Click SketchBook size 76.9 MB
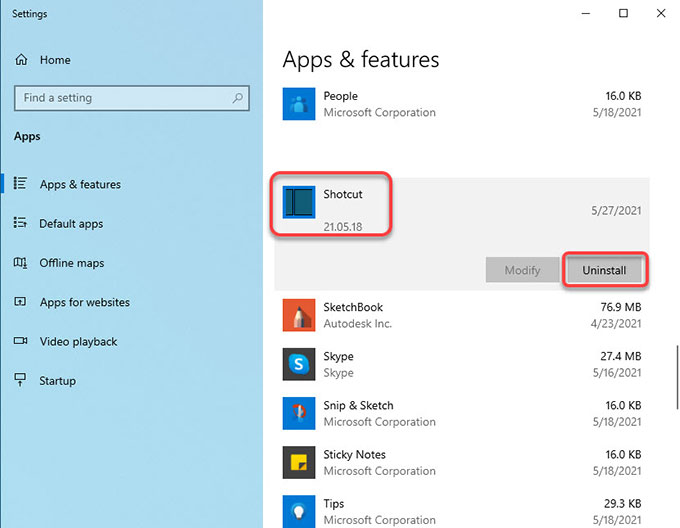680x528 pixels. coord(621,307)
